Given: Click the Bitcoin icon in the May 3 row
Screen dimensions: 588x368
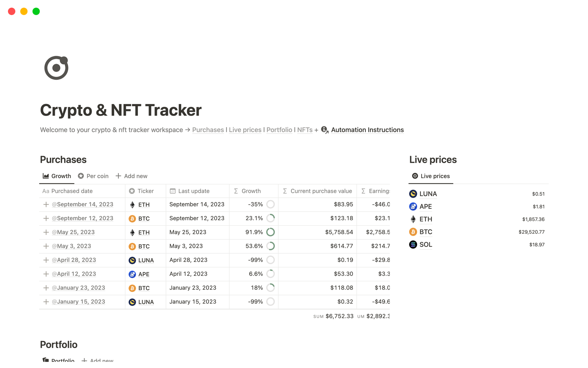Looking at the screenshot, I should coord(132,246).
